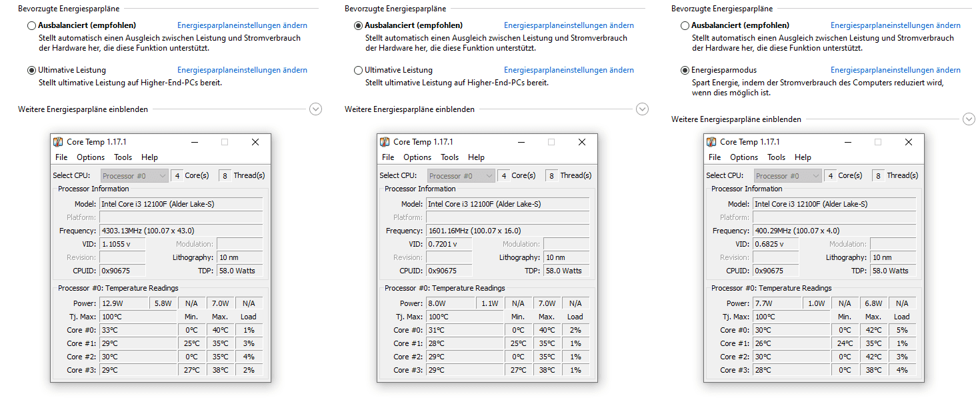The width and height of the screenshot is (980, 400).
Task: Open Energiesparplaneinstellungen ändern beside unselected Ultimative Leistung
Action: pos(569,70)
